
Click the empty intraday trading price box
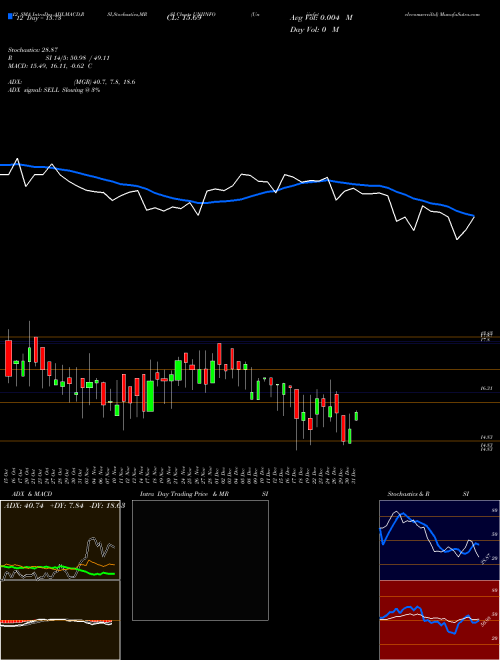tap(200, 560)
